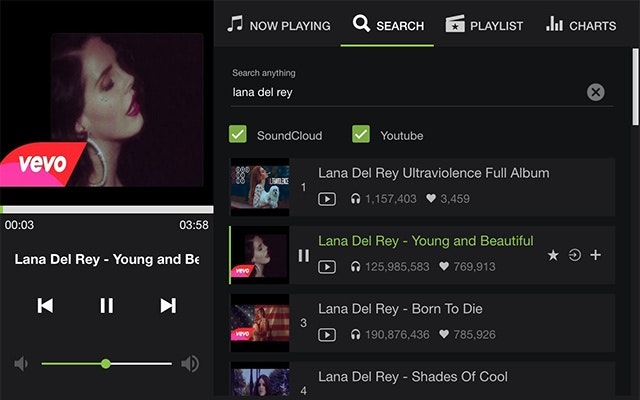Add Young and Beautiful with plus icon
The width and height of the screenshot is (640, 400).
(x=596, y=255)
